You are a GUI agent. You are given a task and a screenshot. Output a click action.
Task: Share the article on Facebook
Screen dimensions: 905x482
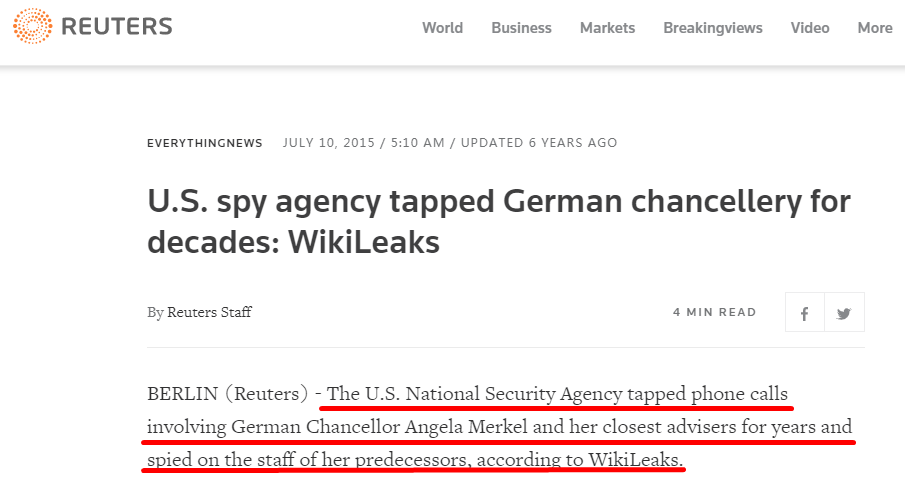click(805, 313)
